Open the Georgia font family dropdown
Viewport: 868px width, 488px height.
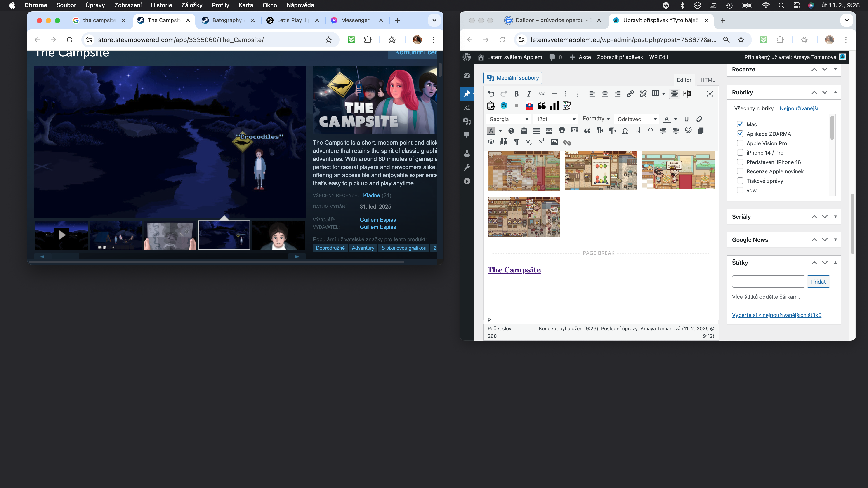508,119
